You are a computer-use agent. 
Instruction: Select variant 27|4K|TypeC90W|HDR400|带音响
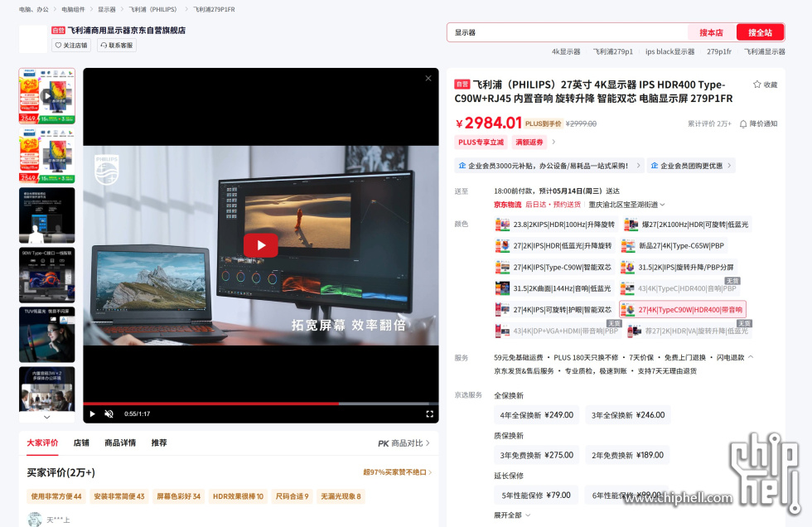point(683,310)
